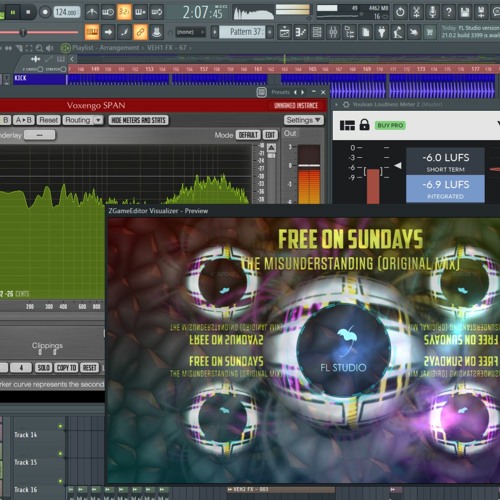Click the stamp icon in the toolbar
This screenshot has height=500, width=500.
pos(156,32)
